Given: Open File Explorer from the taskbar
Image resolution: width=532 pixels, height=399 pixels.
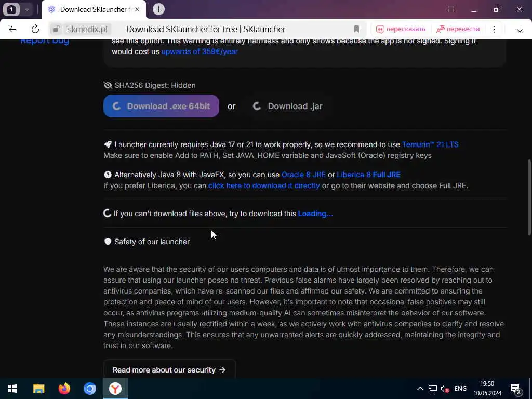Looking at the screenshot, I should [38, 389].
